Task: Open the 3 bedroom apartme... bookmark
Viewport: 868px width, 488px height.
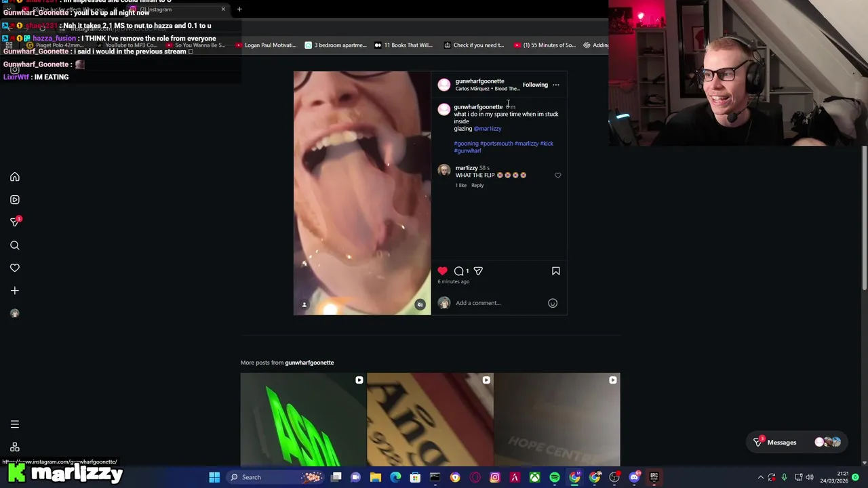Action: tap(336, 45)
